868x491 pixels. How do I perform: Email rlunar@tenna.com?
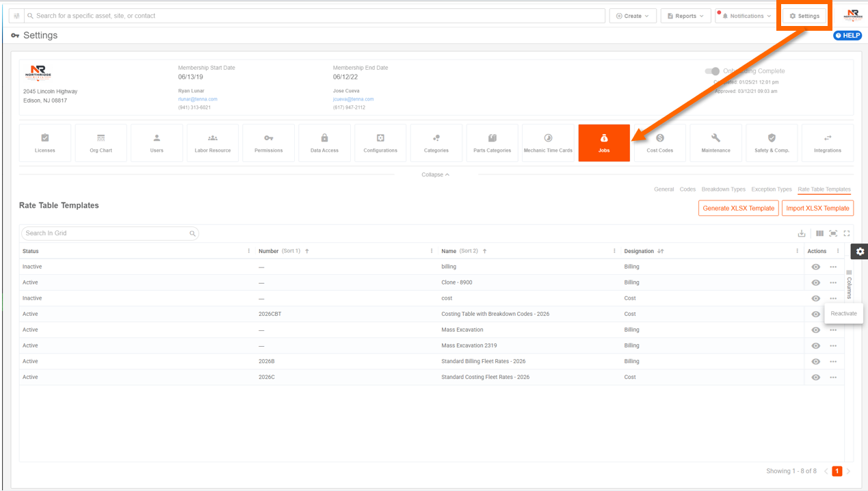[198, 99]
